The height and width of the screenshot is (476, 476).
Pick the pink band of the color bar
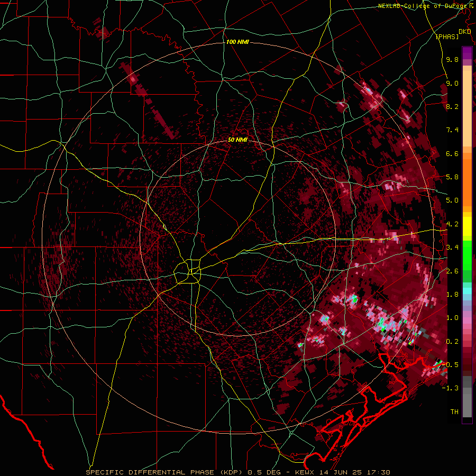467,321
